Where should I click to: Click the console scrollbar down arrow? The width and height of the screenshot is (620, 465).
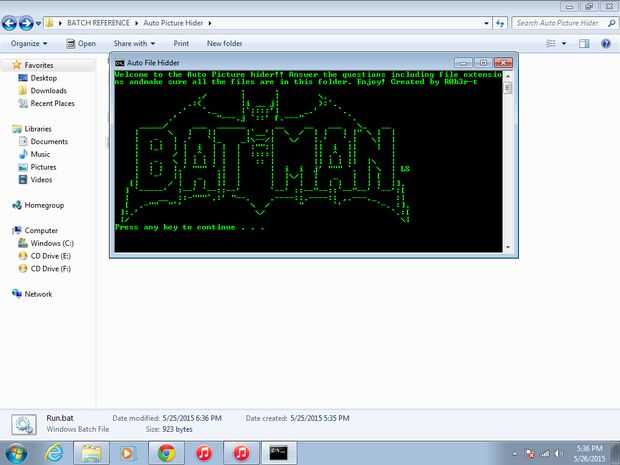pyautogui.click(x=508, y=247)
